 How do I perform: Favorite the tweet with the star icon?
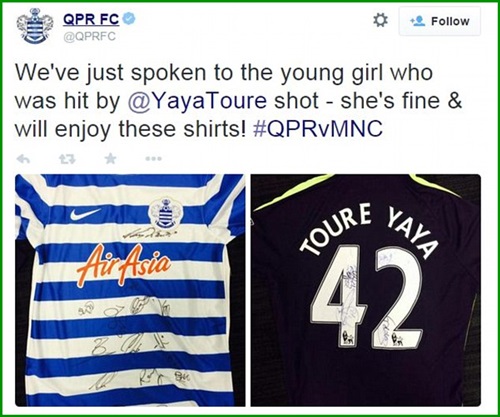point(110,159)
